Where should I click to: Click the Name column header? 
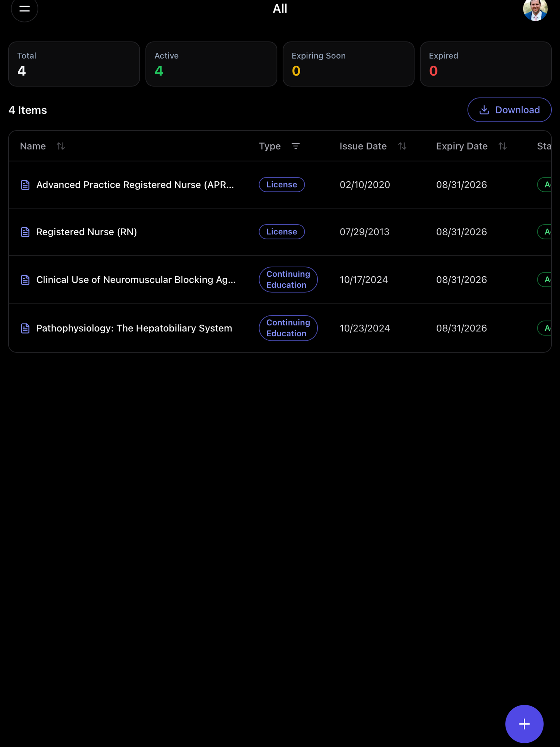click(x=33, y=146)
